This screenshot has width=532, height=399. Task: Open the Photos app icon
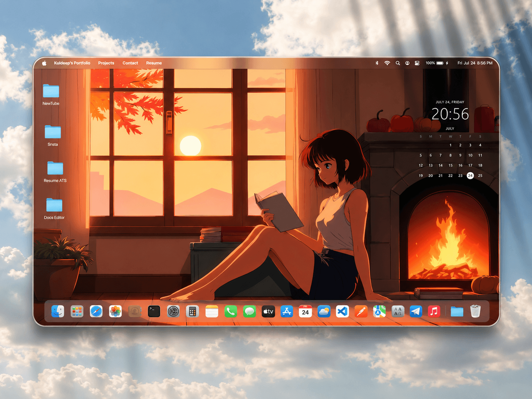click(x=115, y=312)
